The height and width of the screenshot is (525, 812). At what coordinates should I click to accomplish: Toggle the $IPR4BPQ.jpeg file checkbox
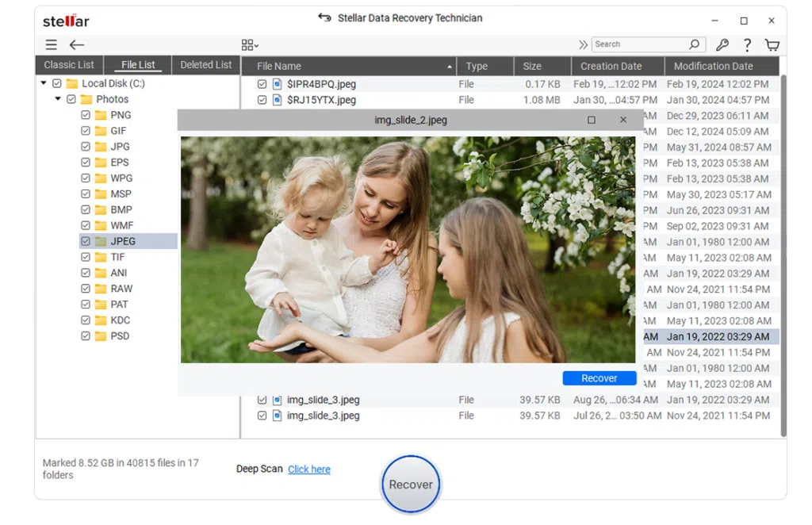(262, 83)
